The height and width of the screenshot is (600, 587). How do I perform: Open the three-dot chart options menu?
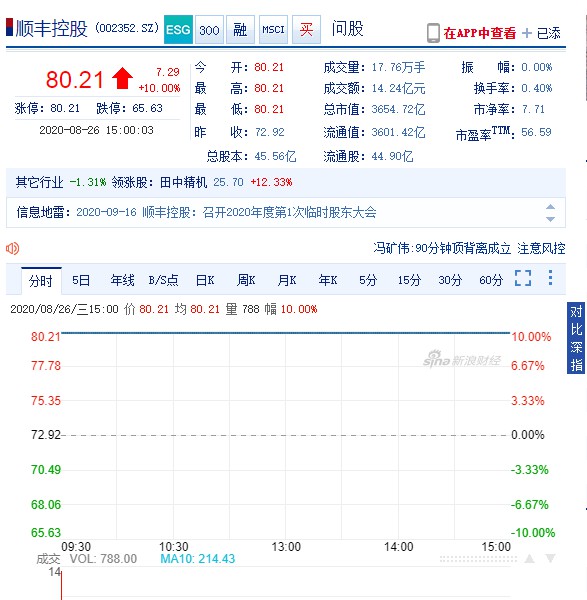pyautogui.click(x=550, y=278)
